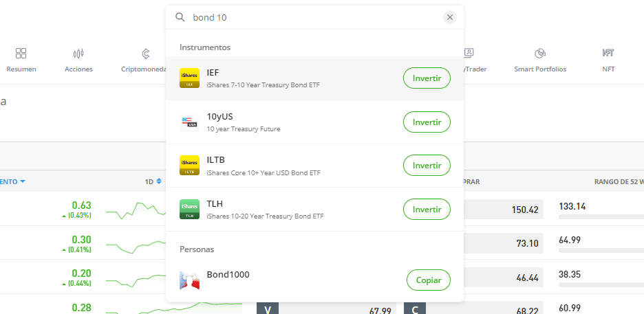The image size is (644, 314).
Task: Open Bond1000 profile avatar
Action: tap(189, 280)
